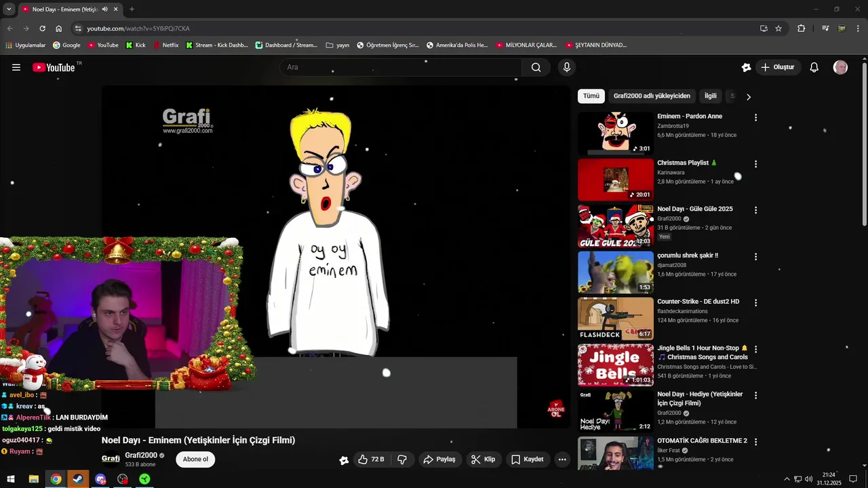
Task: Select Grafi2000 adlı yükleyiciden chip
Action: 652,96
